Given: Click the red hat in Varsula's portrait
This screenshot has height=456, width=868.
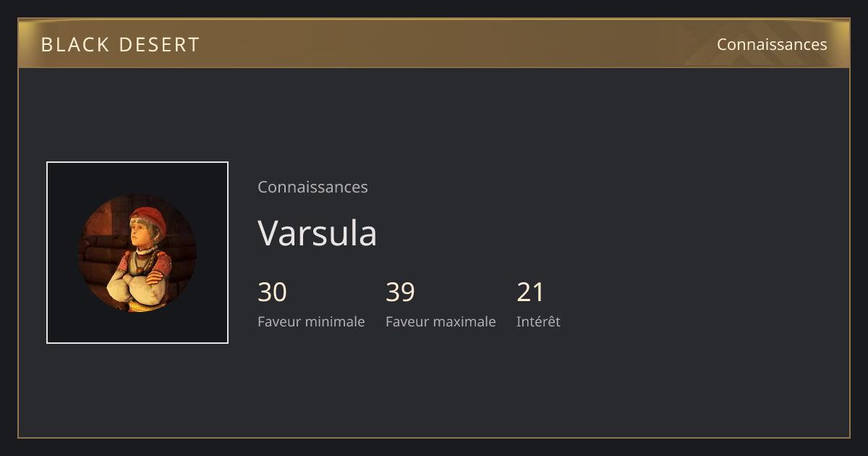Looking at the screenshot, I should coord(149,217).
